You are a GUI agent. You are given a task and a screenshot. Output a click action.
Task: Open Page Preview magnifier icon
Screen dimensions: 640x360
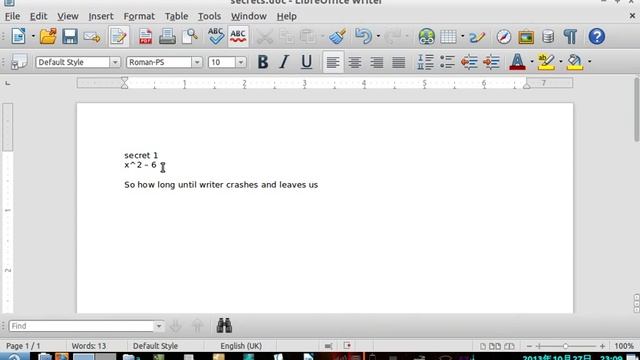point(190,37)
